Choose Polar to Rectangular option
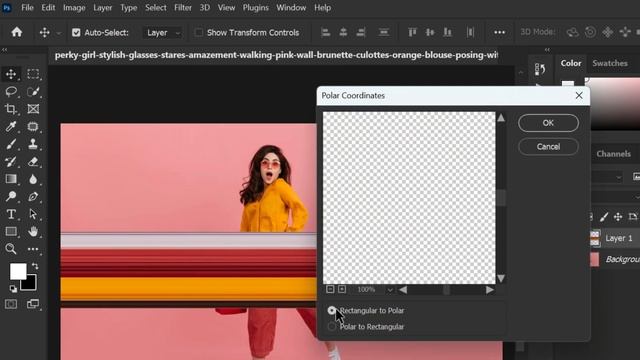This screenshot has height=360, width=640. click(332, 327)
